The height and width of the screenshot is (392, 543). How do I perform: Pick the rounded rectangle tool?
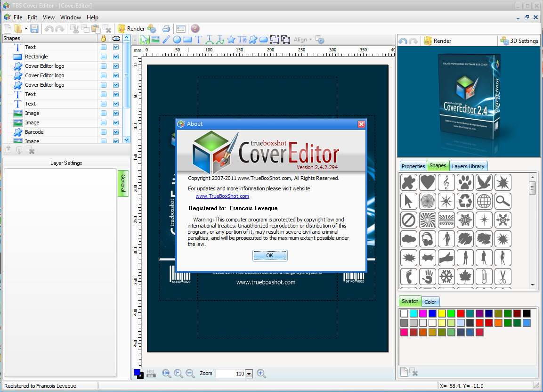pyautogui.click(x=264, y=40)
